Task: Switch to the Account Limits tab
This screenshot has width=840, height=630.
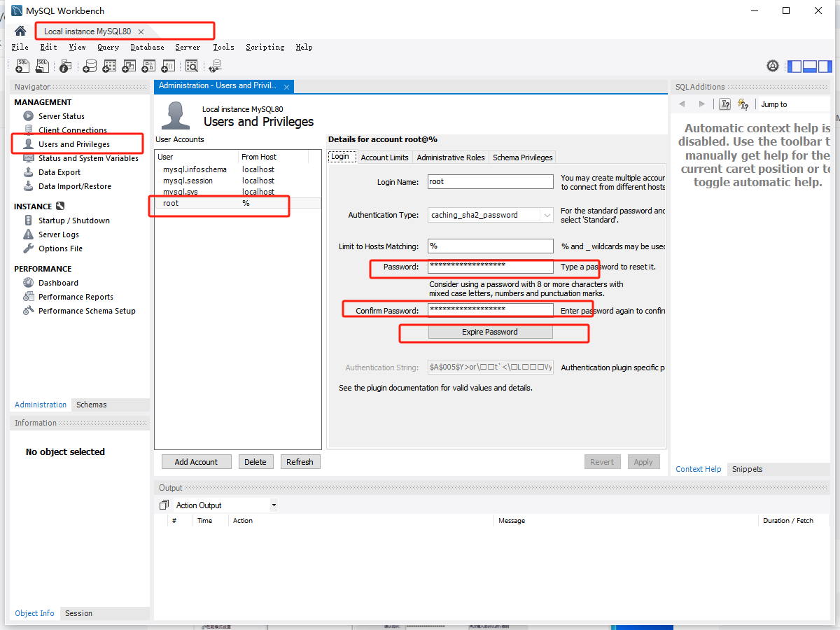Action: (x=384, y=157)
